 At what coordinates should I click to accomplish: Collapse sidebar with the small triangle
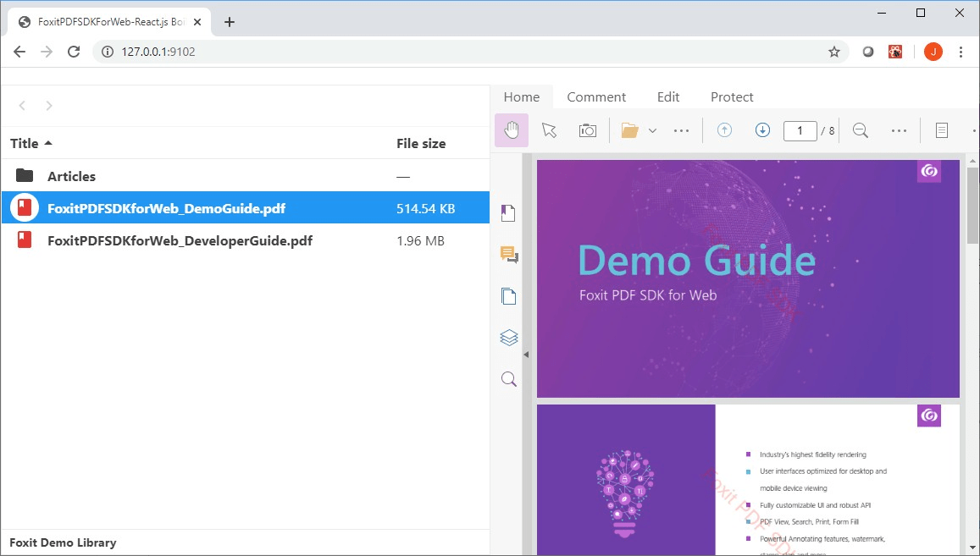click(x=526, y=355)
